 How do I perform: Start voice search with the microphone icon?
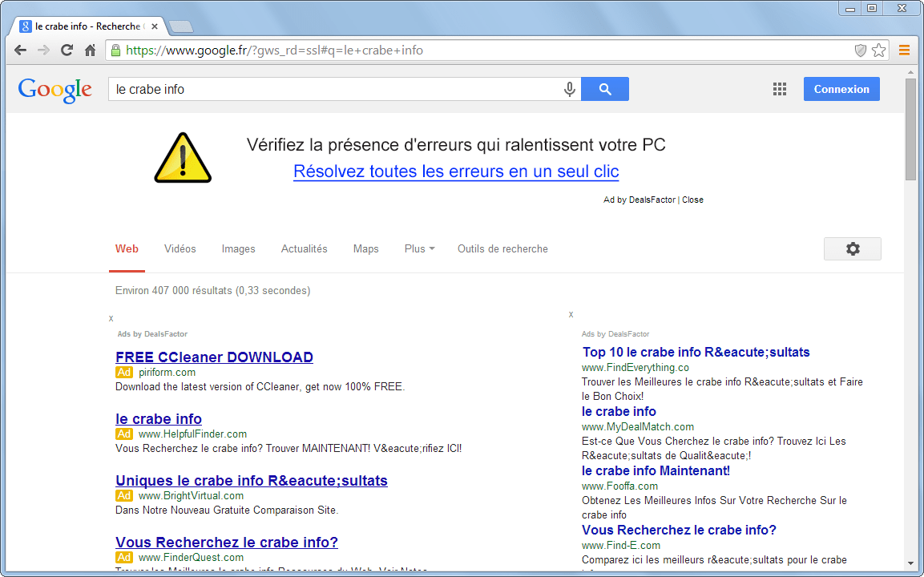[x=569, y=89]
